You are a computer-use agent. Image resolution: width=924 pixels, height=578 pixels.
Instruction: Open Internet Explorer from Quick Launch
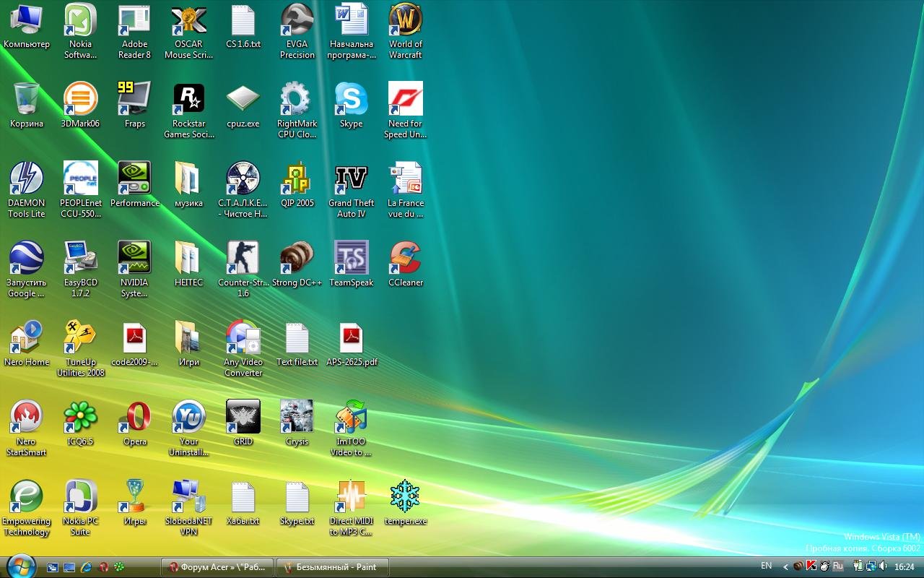[86, 567]
